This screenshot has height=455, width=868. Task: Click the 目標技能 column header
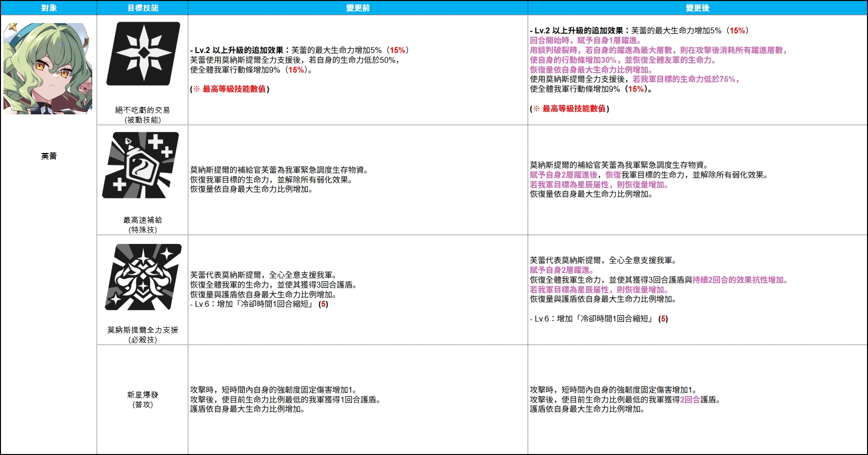point(143,8)
